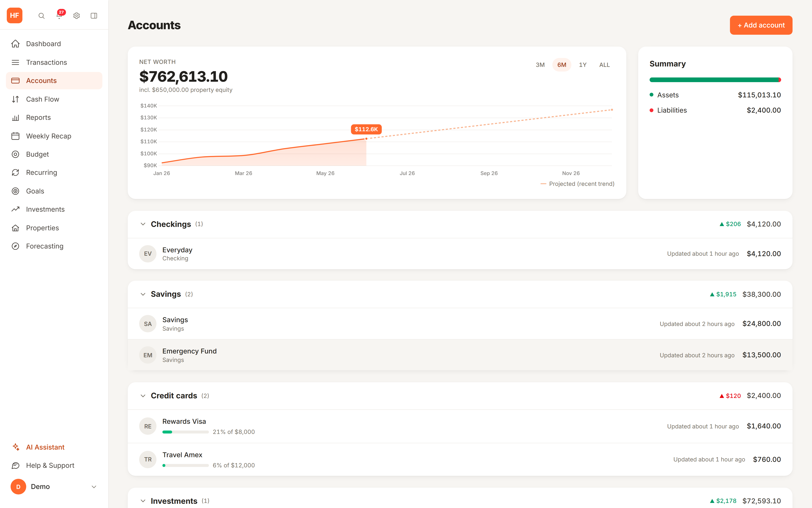Click the HF app logo
The image size is (812, 508).
[x=14, y=15]
